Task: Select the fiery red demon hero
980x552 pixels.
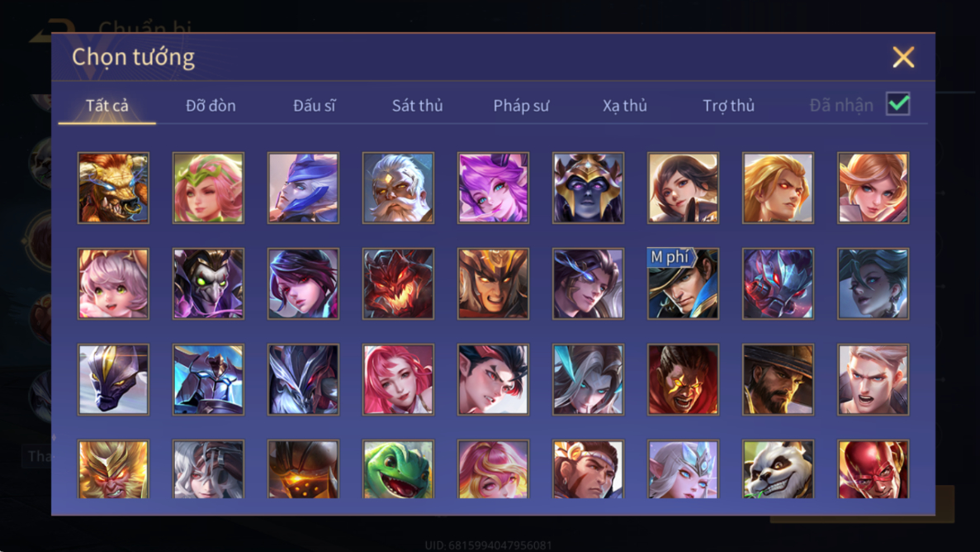Action: pyautogui.click(x=398, y=283)
